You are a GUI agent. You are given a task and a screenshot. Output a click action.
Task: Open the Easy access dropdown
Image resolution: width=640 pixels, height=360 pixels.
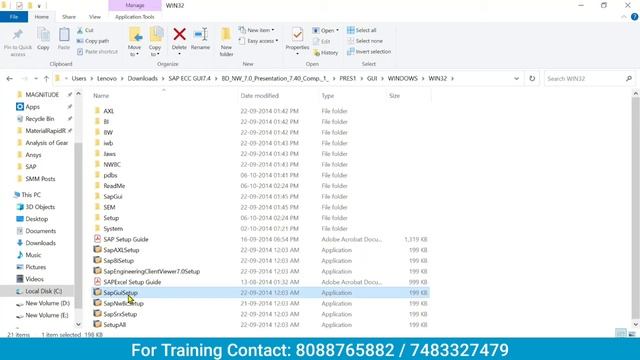(259, 41)
